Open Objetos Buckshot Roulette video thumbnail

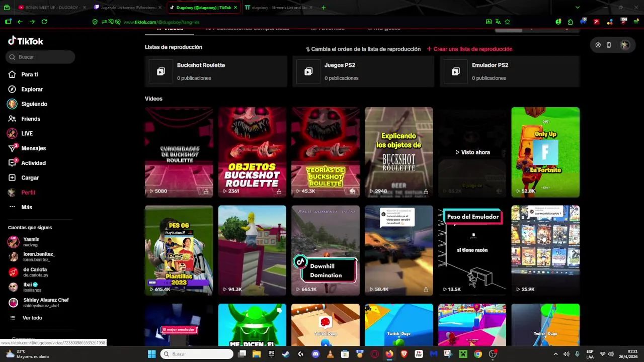coord(252,152)
